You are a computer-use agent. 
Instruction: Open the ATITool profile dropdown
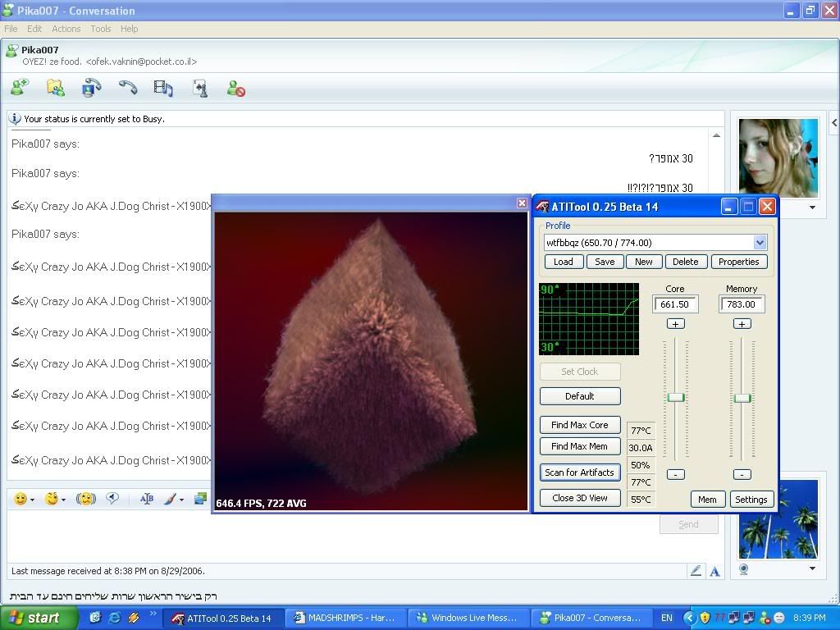760,243
